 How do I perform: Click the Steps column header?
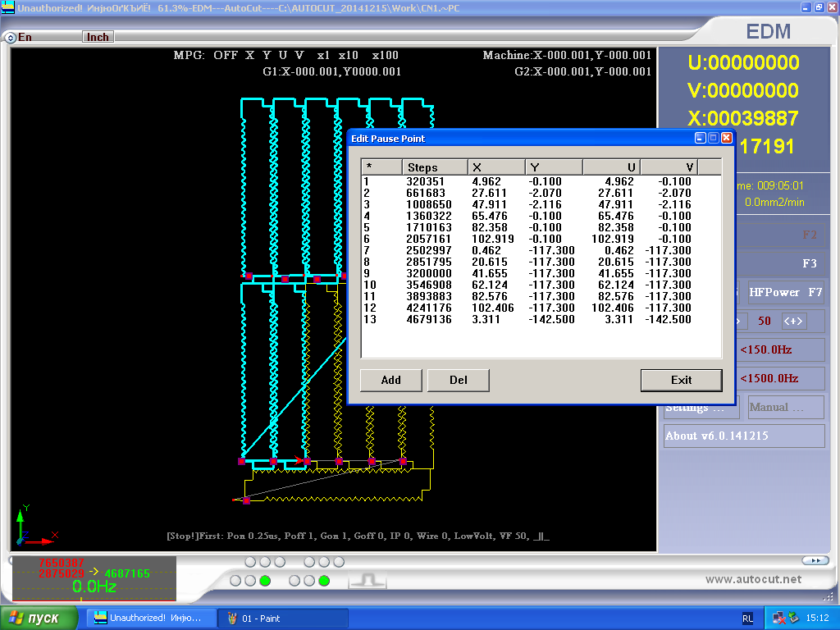point(435,167)
